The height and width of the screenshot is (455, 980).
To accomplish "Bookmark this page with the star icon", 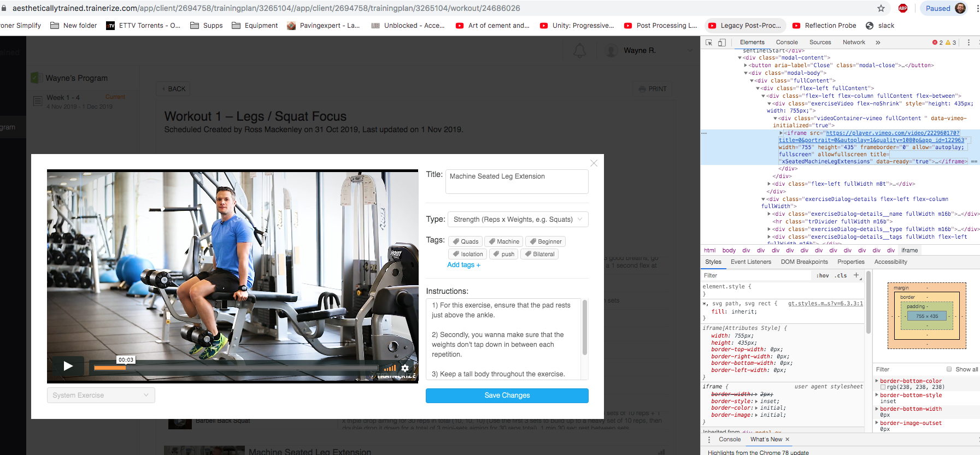I will point(881,8).
